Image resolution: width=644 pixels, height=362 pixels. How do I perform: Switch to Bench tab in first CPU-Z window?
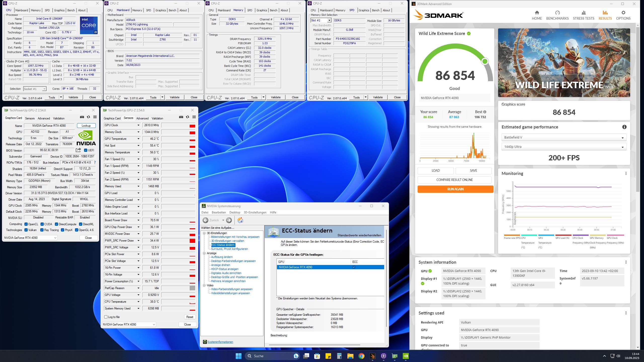[71, 10]
